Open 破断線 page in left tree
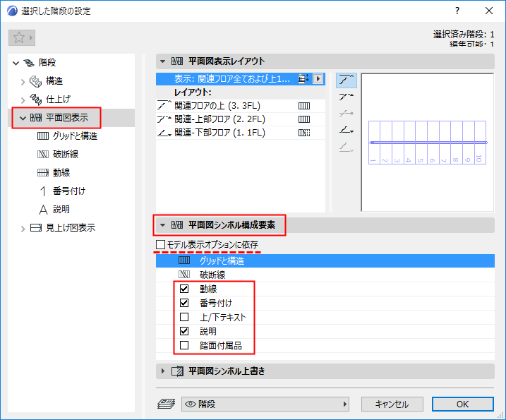The width and height of the screenshot is (506, 420). tap(66, 155)
